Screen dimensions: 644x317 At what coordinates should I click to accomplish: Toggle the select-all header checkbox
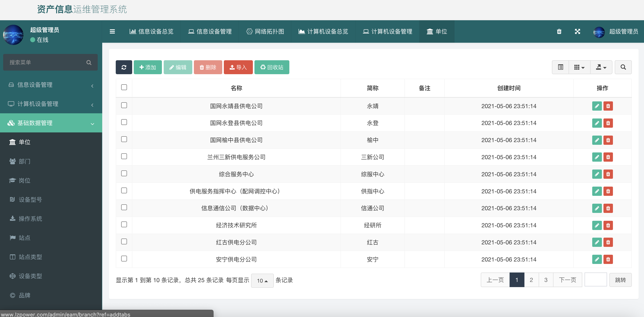tap(124, 87)
